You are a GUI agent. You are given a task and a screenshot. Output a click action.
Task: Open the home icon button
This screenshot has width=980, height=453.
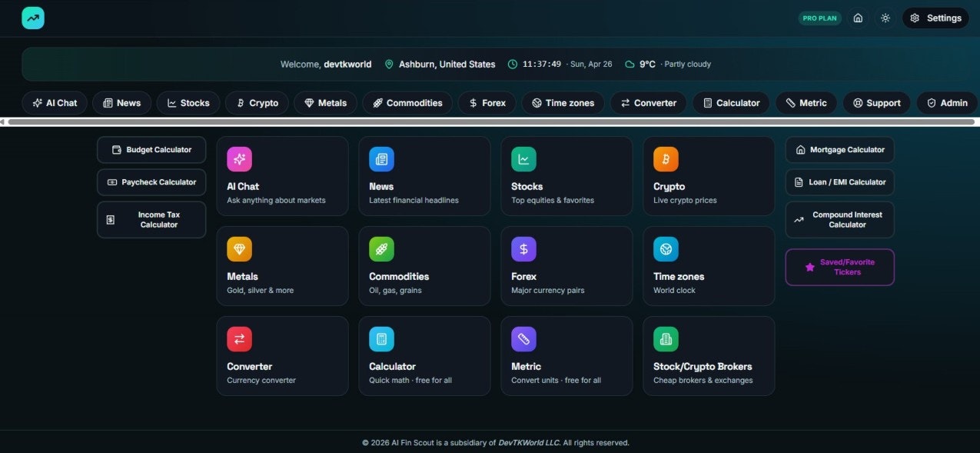[x=858, y=18]
